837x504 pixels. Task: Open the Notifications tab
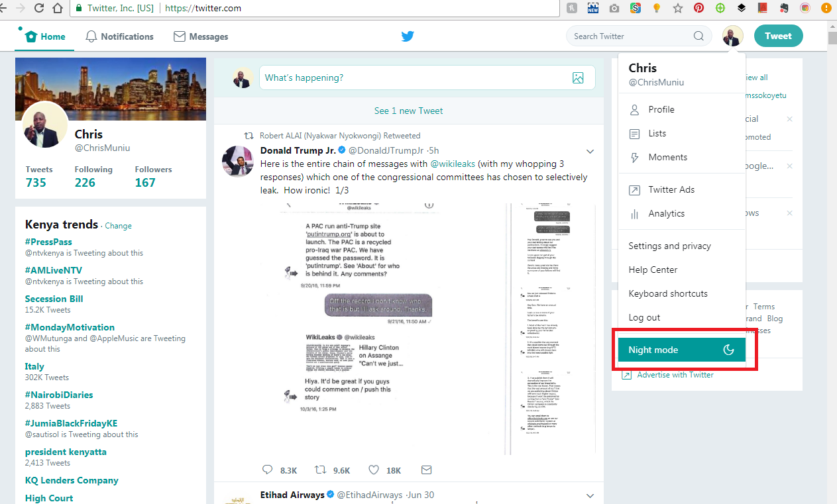click(119, 36)
